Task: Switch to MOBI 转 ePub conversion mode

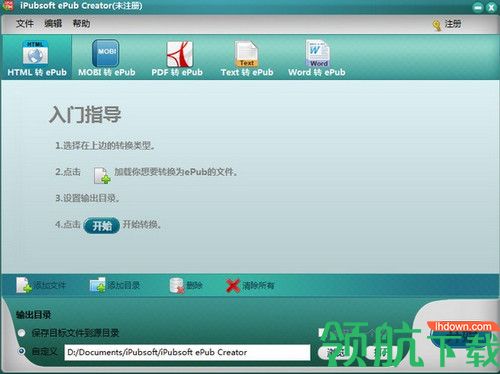Action: [106, 57]
